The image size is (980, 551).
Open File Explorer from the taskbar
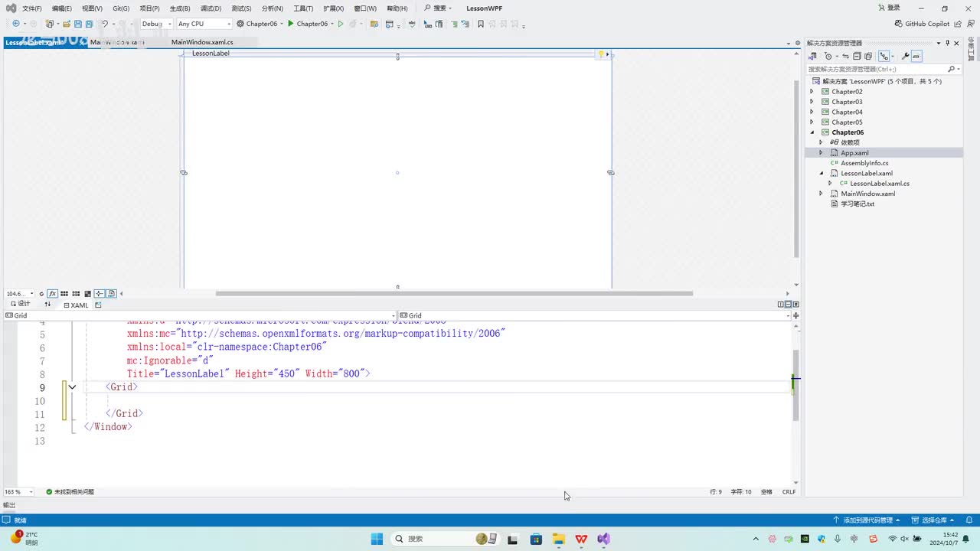point(558,539)
